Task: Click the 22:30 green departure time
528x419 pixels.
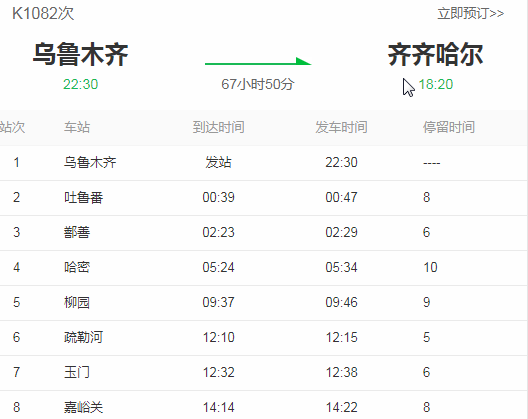Action: [x=80, y=84]
